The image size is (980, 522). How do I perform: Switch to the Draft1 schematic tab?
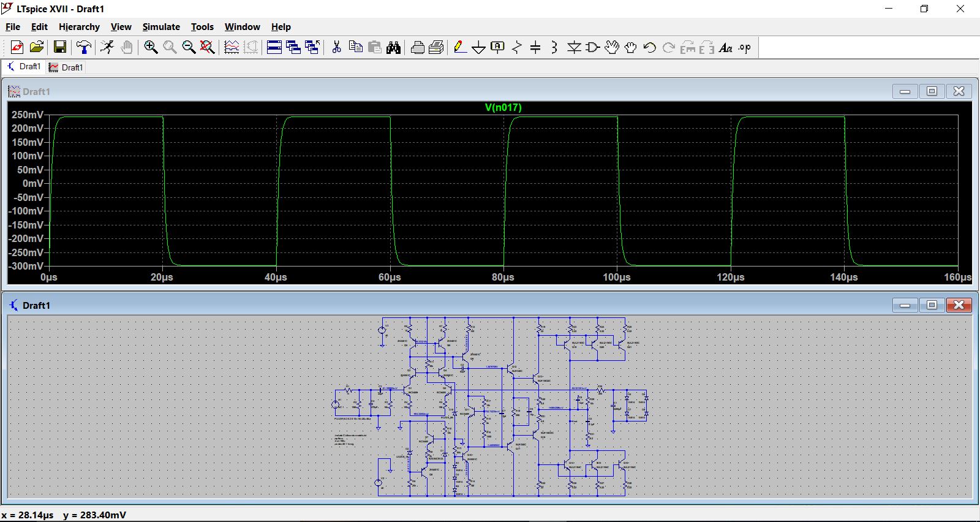point(24,66)
